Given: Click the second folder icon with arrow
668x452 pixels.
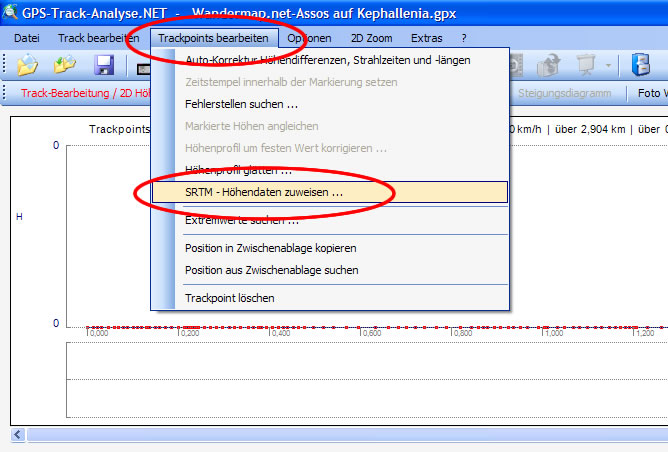Looking at the screenshot, I should click(65, 66).
